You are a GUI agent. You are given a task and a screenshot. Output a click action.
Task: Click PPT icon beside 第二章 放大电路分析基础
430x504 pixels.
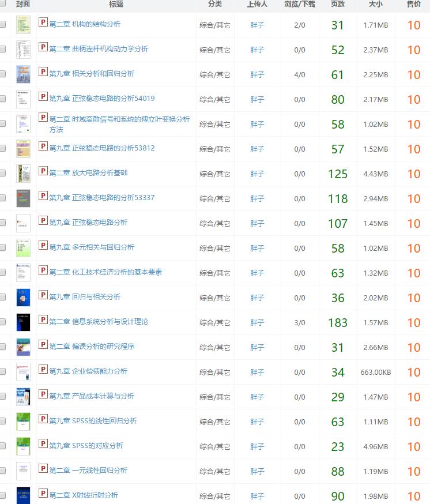pos(43,171)
